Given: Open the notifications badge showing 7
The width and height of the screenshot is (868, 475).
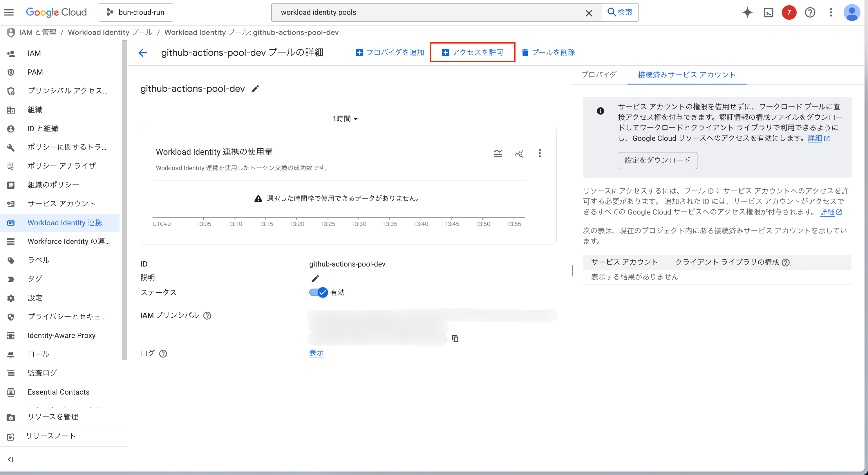Looking at the screenshot, I should [789, 12].
